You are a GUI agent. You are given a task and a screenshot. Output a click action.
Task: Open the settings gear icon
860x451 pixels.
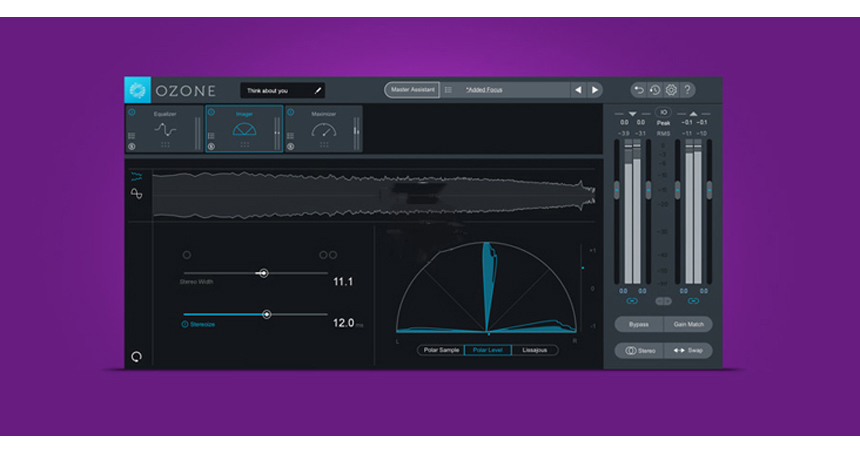tap(671, 90)
